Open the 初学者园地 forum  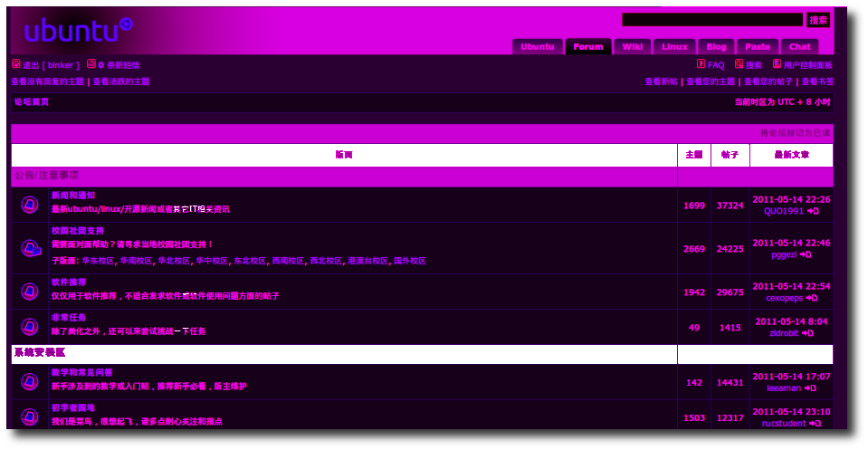73,408
